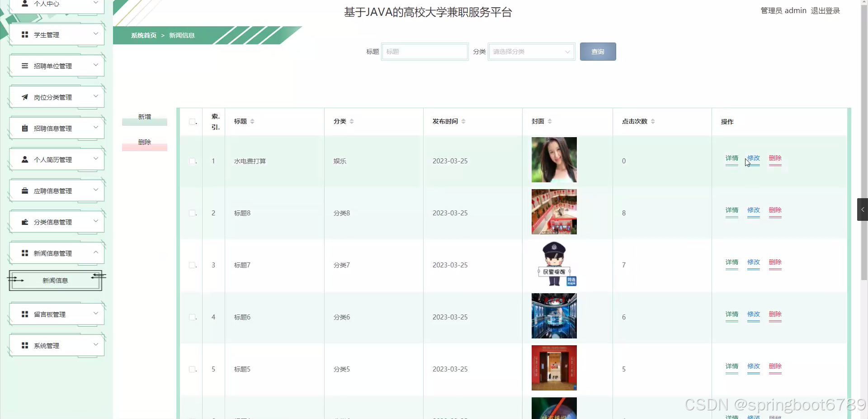Click the 删除 batch delete button

coord(145,143)
